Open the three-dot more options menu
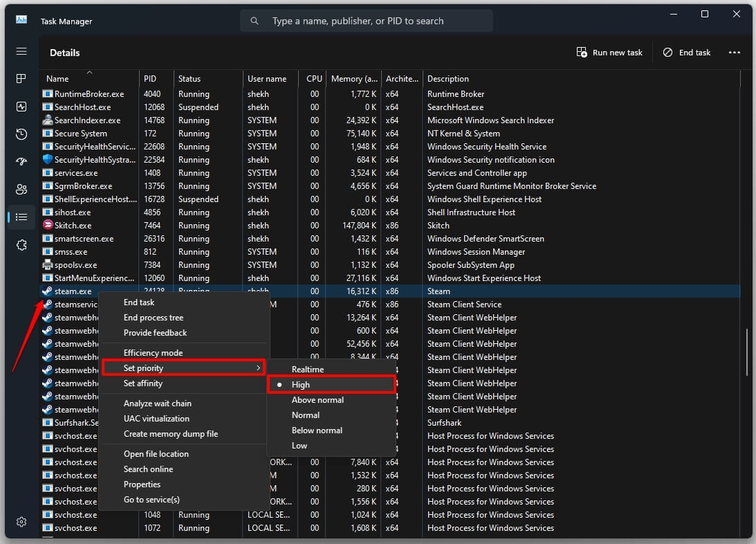 coord(734,53)
